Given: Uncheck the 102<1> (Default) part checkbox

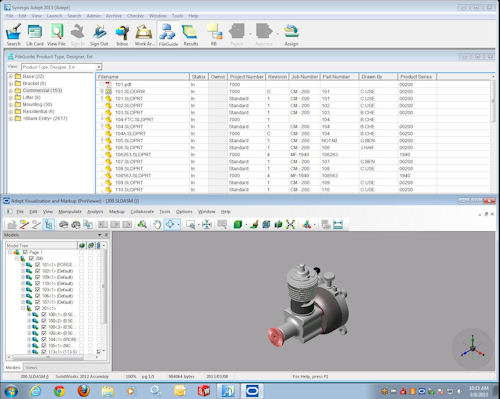Looking at the screenshot, I should (x=38, y=271).
